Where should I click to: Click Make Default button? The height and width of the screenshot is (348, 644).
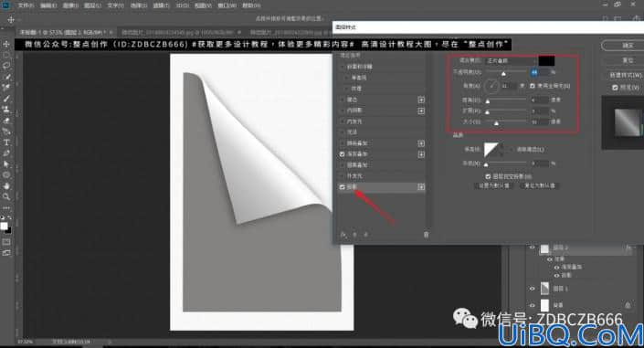494,185
